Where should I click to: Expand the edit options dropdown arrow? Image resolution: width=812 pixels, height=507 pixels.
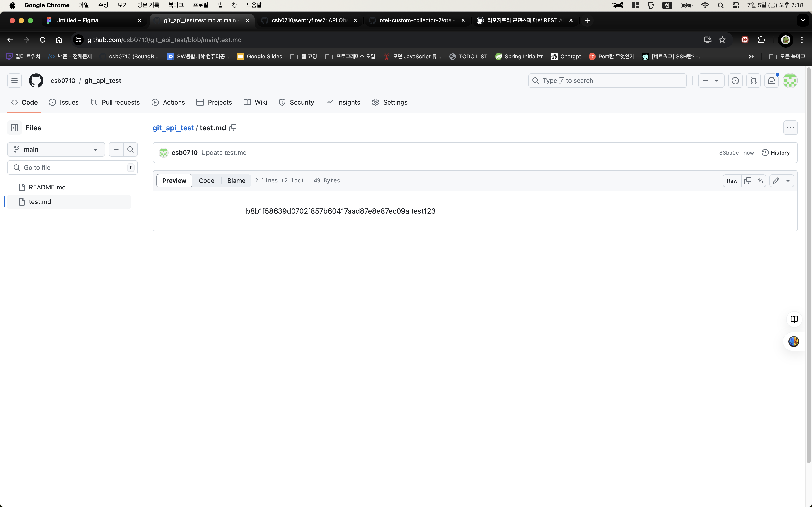coord(788,181)
